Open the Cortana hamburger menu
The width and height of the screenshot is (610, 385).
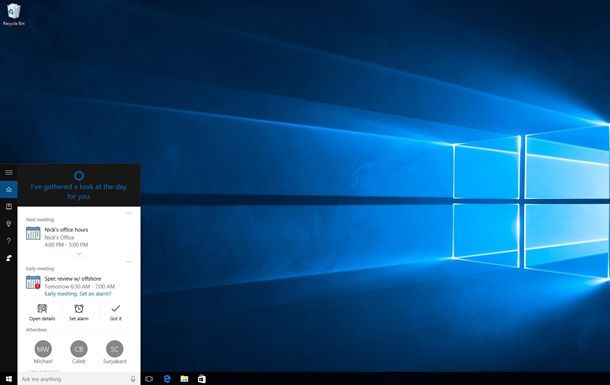[x=9, y=172]
